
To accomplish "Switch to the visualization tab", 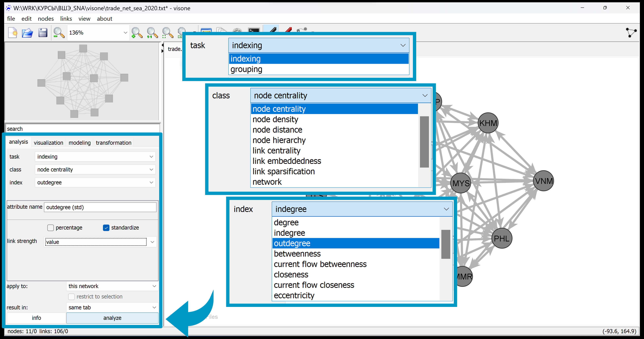I will 49,143.
